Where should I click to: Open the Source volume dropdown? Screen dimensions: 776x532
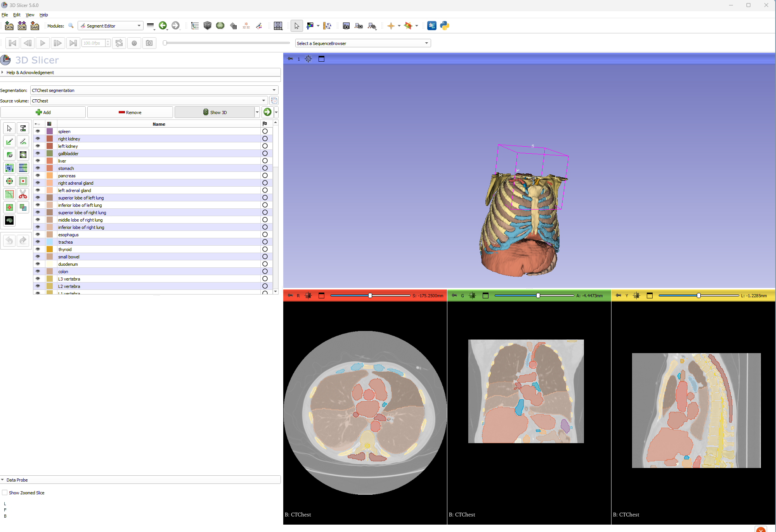(149, 101)
